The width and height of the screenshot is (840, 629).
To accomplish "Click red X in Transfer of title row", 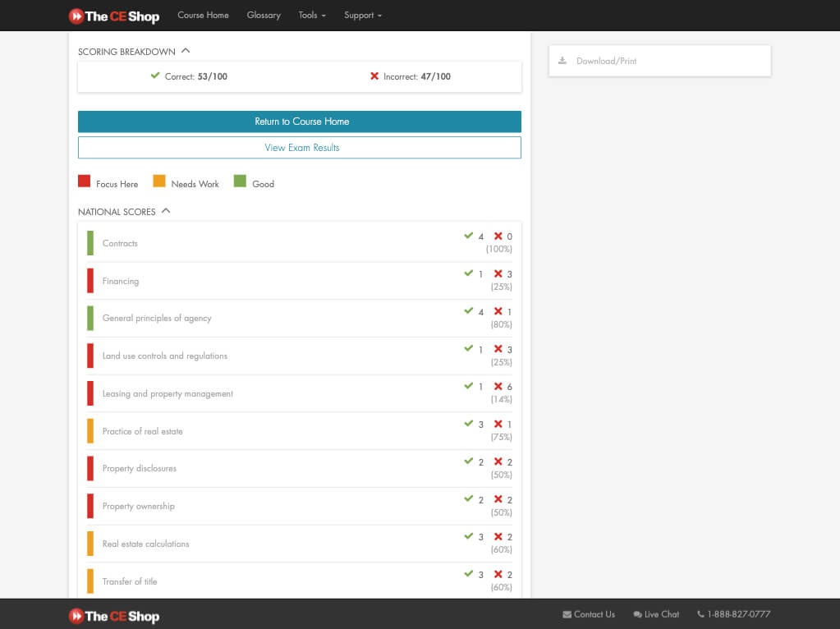I will tap(498, 574).
